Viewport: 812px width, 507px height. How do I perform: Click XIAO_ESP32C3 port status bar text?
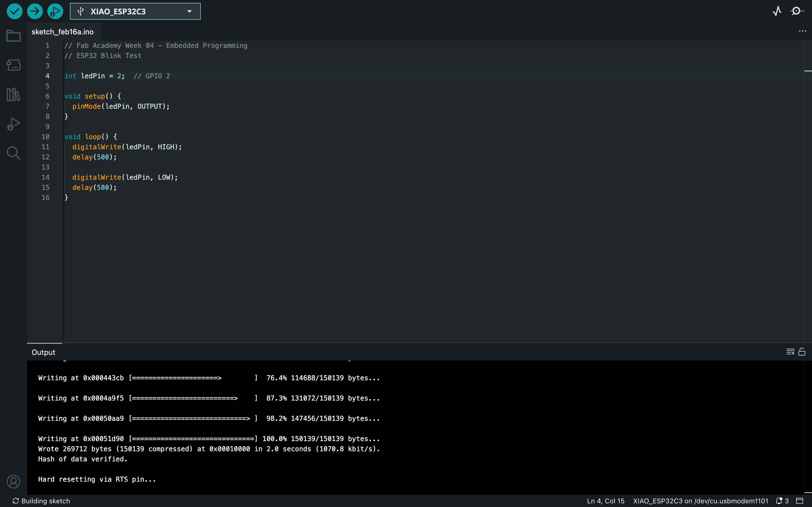click(700, 501)
